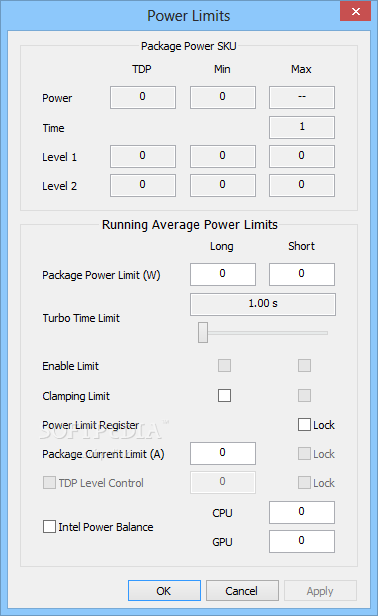The image size is (378, 616).
Task: Click the Intel Power Balance CPU field
Action: point(302,512)
